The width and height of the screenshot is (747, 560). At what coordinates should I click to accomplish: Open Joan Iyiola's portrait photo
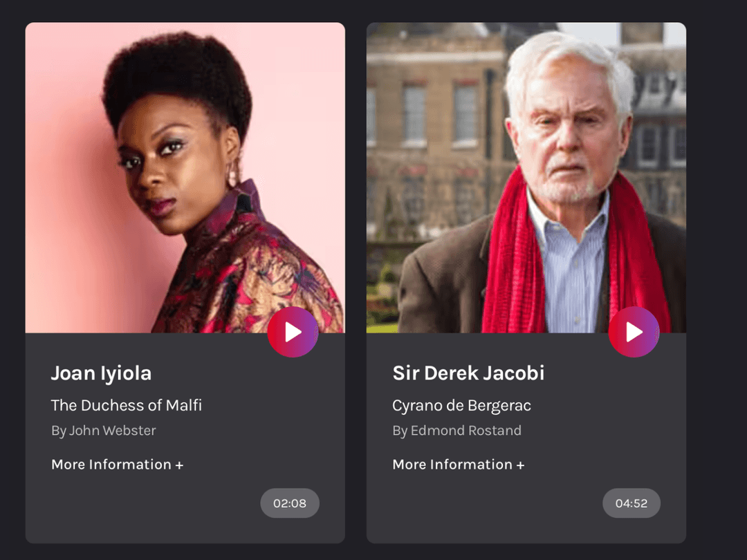tap(185, 177)
